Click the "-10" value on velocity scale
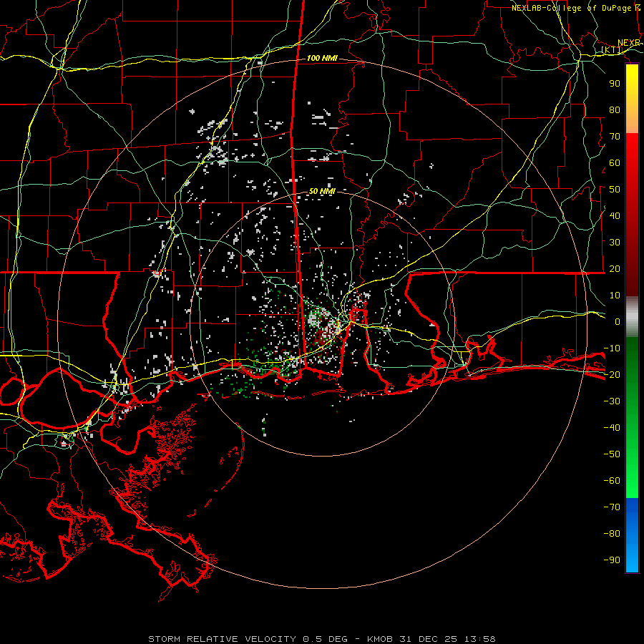This screenshot has width=644, height=644. click(612, 348)
